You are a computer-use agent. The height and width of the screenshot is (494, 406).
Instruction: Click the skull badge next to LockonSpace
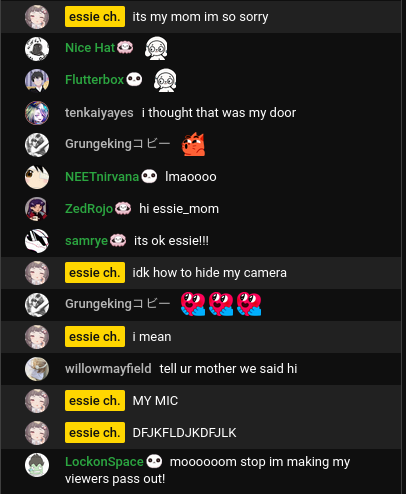(154, 462)
